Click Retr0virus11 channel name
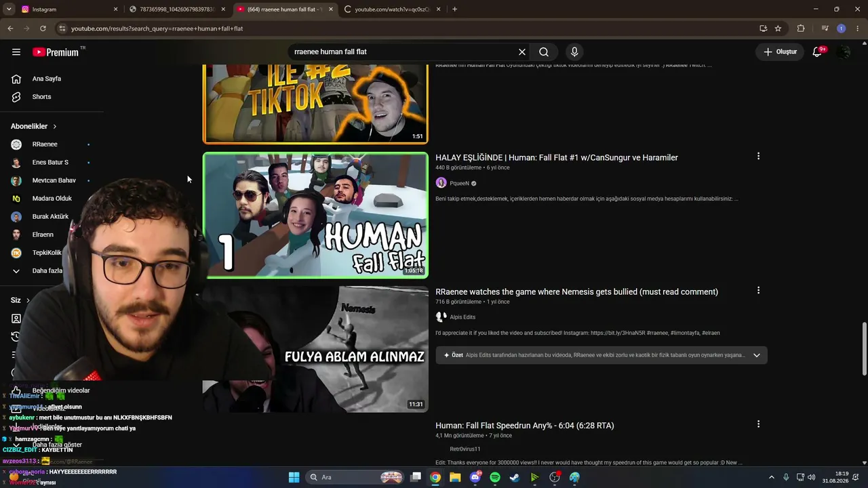 pyautogui.click(x=465, y=449)
